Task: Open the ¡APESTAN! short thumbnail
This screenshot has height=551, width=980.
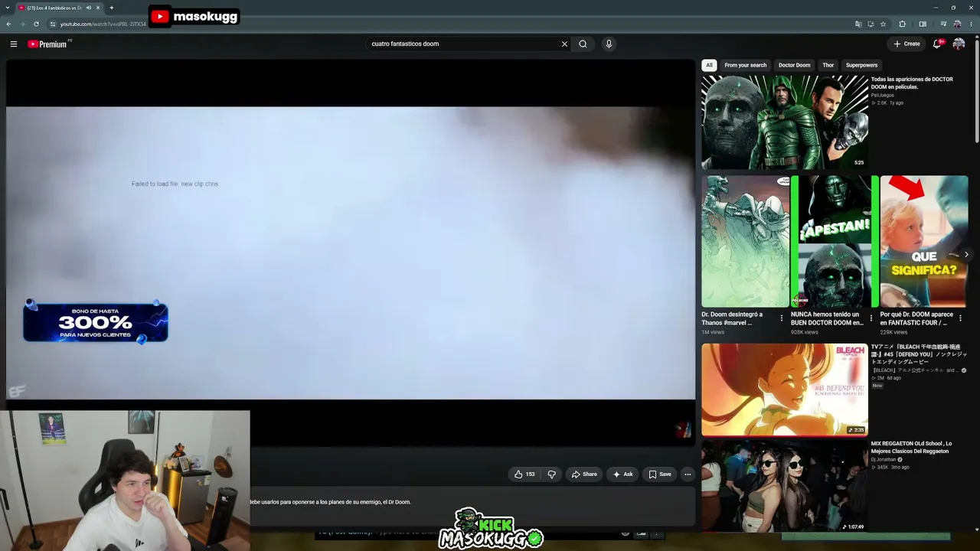Action: 835,241
